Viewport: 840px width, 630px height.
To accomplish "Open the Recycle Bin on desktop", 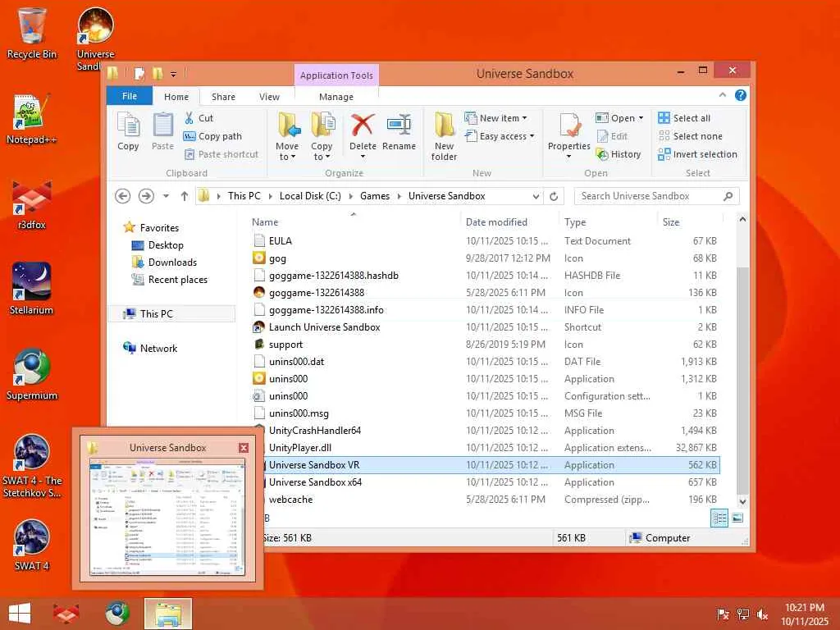I will [x=31, y=34].
